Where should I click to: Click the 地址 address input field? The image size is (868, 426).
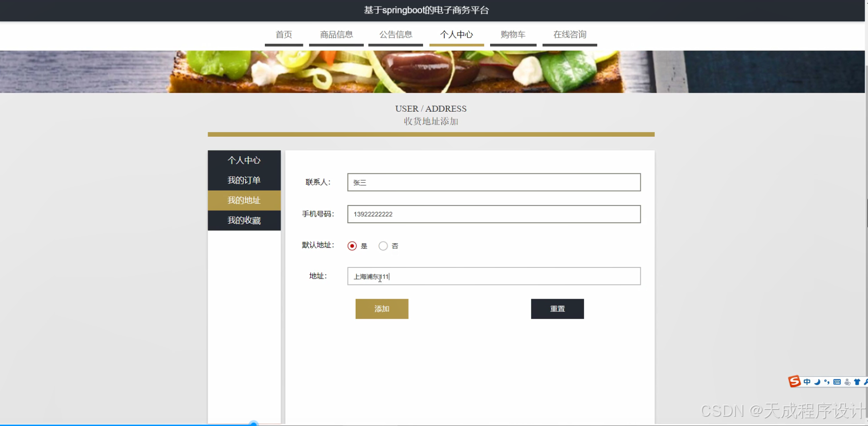click(x=493, y=276)
